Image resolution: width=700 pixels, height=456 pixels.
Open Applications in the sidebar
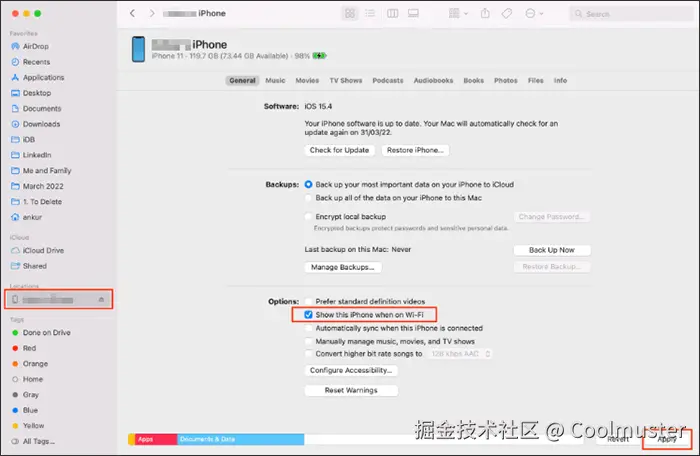point(38,78)
